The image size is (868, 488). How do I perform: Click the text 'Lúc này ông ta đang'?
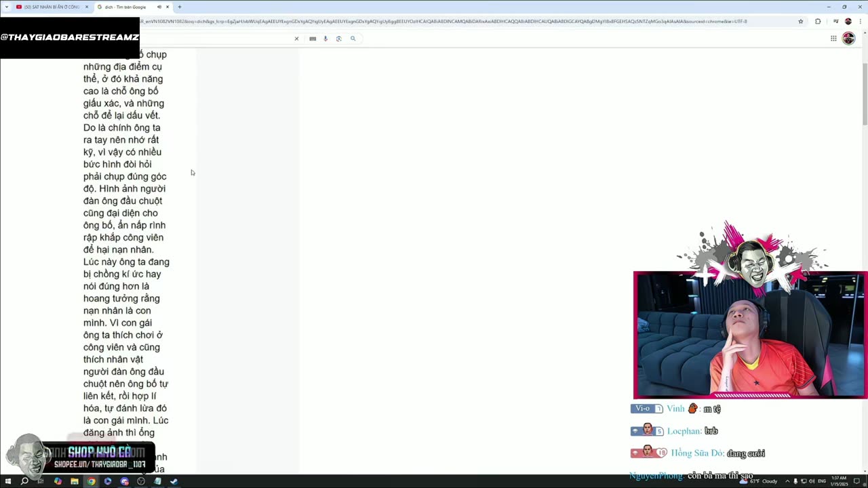tap(126, 262)
